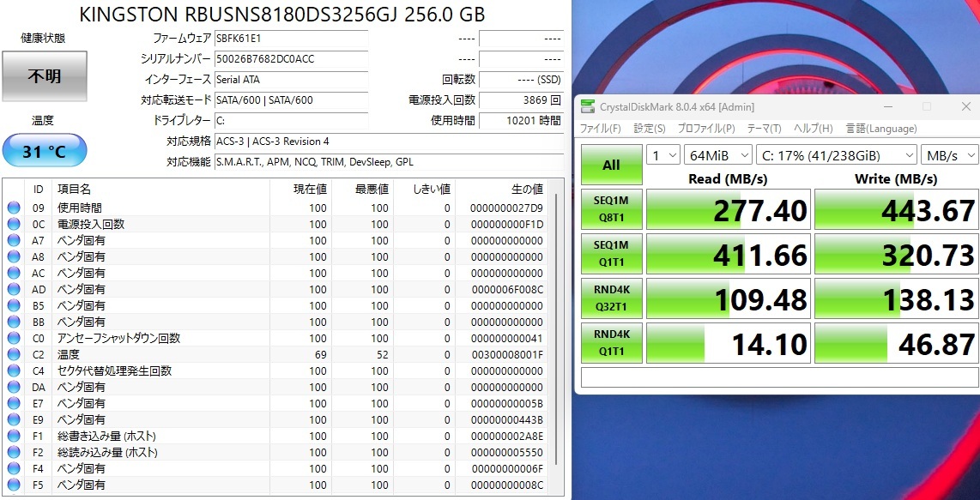The height and width of the screenshot is (500, 980).
Task: Click the power-on count field 3869 回
Action: coord(521,100)
